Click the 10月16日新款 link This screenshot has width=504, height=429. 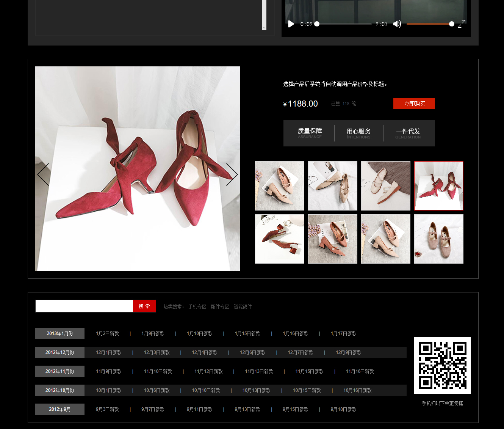click(x=357, y=390)
